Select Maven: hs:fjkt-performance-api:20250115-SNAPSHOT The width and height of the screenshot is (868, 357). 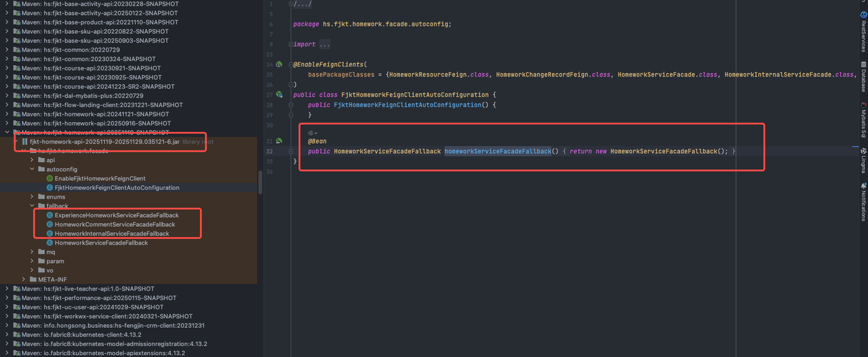[98, 298]
